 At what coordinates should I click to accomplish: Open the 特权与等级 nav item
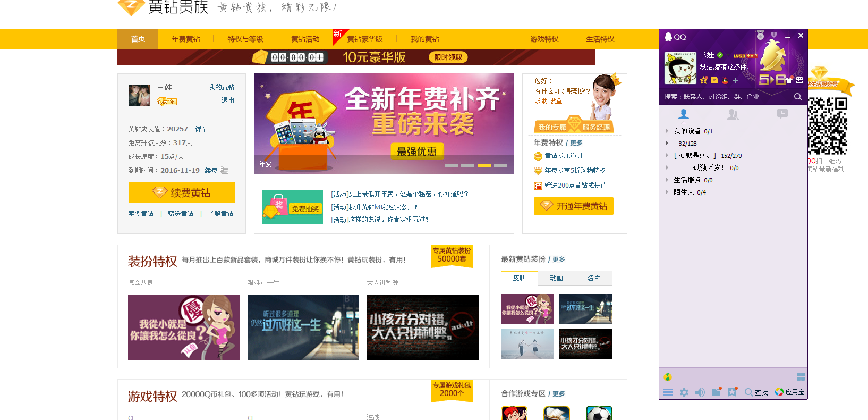tap(245, 39)
